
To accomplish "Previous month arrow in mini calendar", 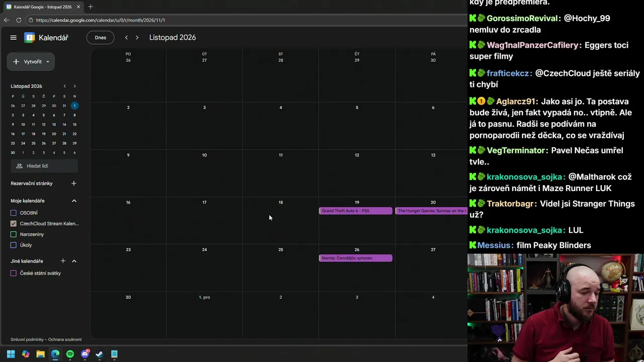I will 64,86.
